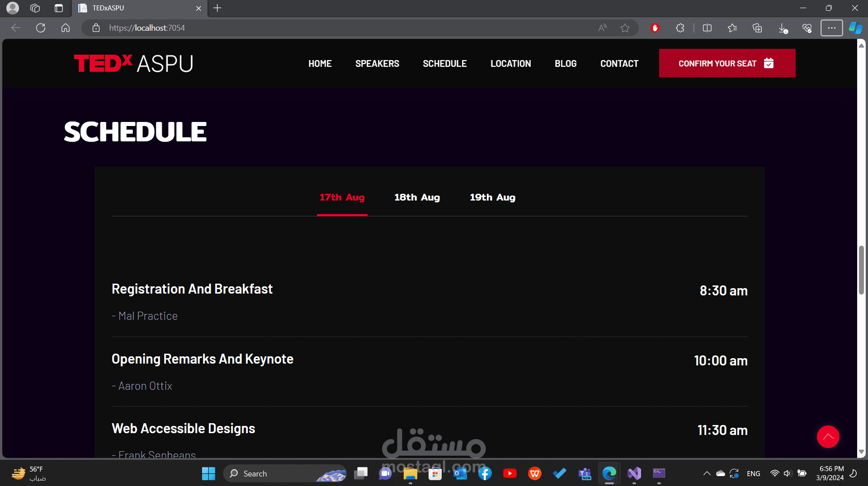Switch to Visual Studio on the taskbar
Screen dimensions: 868x486
click(x=634, y=473)
